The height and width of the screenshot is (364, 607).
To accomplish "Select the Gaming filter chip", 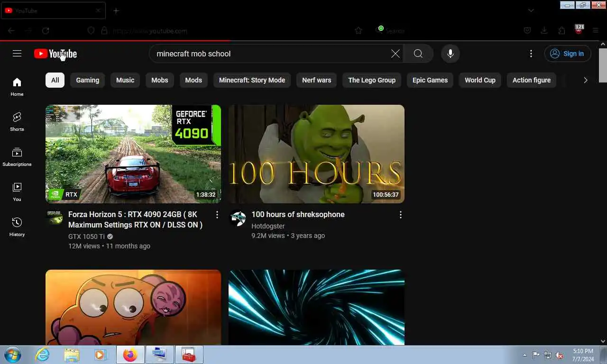I will pos(88,80).
